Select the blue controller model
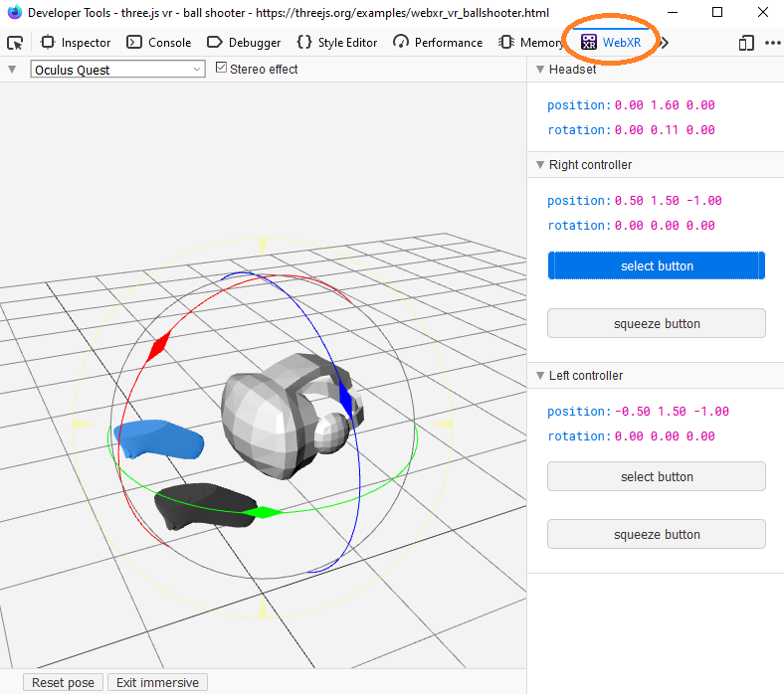 159,439
